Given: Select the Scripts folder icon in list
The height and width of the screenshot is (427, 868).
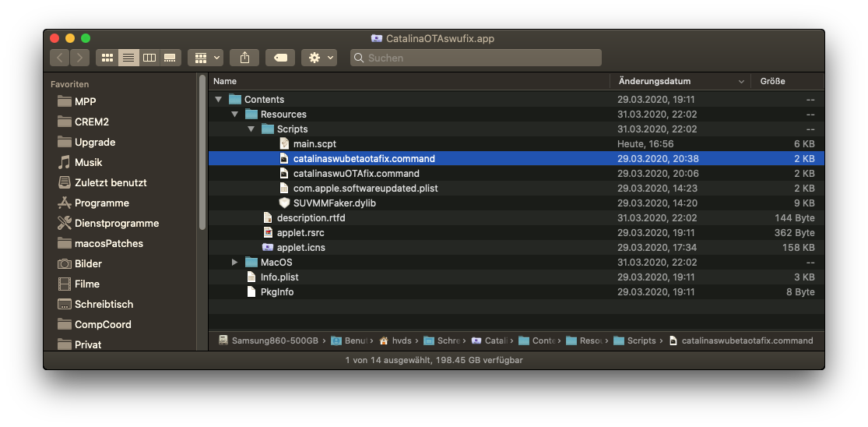Looking at the screenshot, I should tap(268, 129).
